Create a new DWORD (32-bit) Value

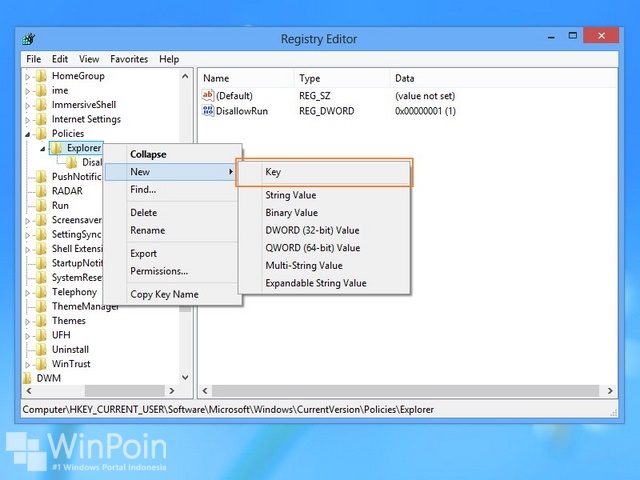(324, 230)
